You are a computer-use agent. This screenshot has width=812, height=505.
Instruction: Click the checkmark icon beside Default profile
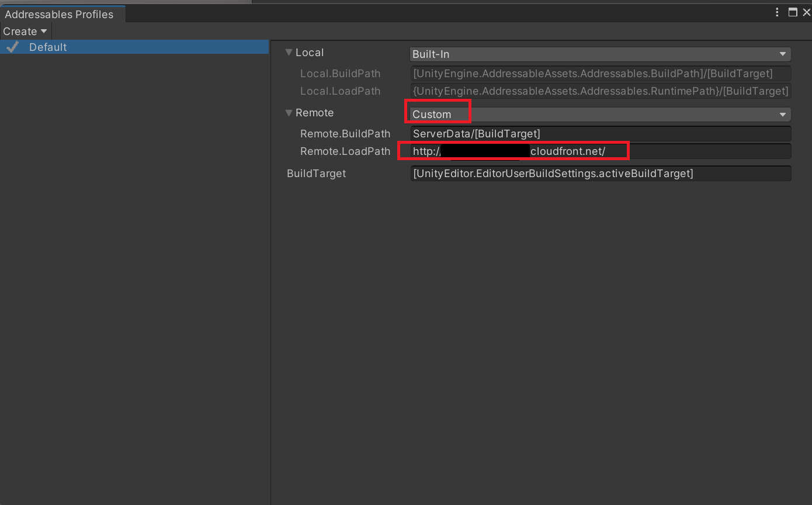(12, 47)
